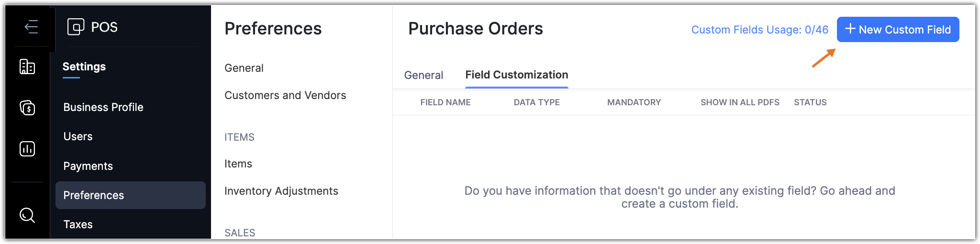Viewport: 980px width, 244px height.
Task: Open the coins icon in the left rail
Action: (27, 108)
